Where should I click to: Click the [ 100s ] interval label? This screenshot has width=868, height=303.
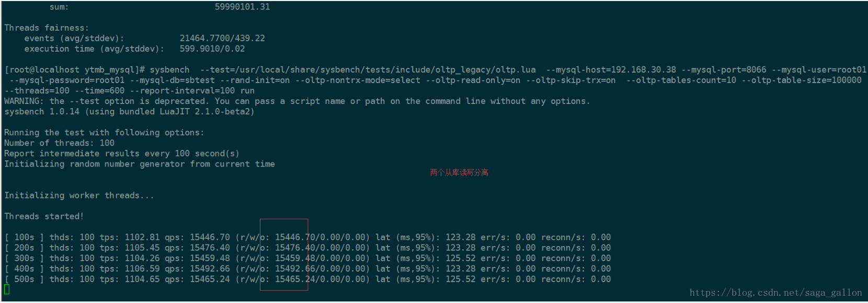point(24,237)
